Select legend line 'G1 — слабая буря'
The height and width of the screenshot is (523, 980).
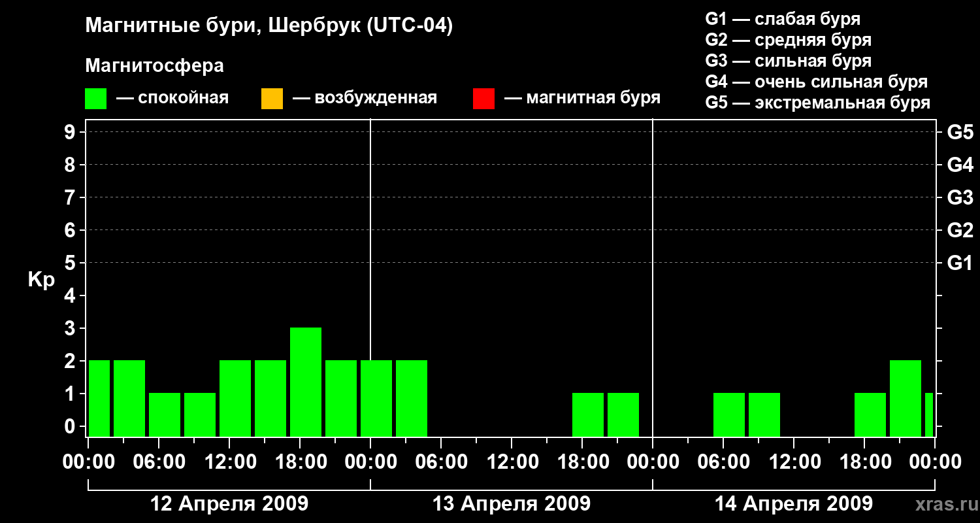(783, 19)
